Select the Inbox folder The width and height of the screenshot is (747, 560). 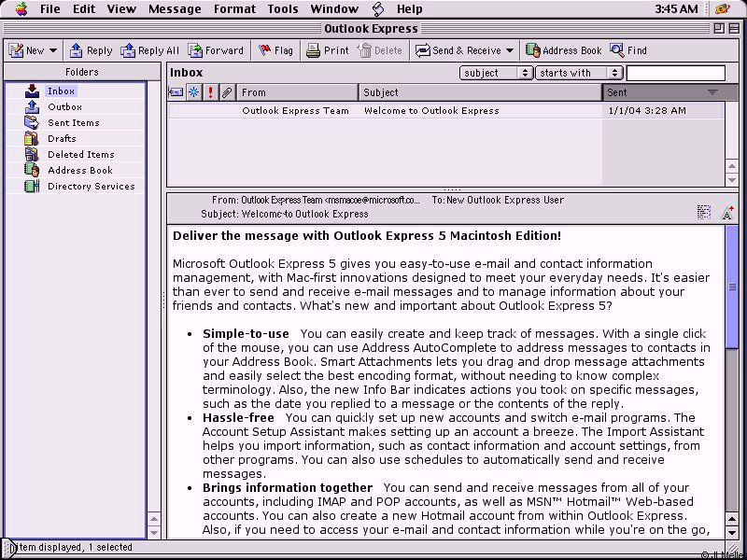[61, 91]
